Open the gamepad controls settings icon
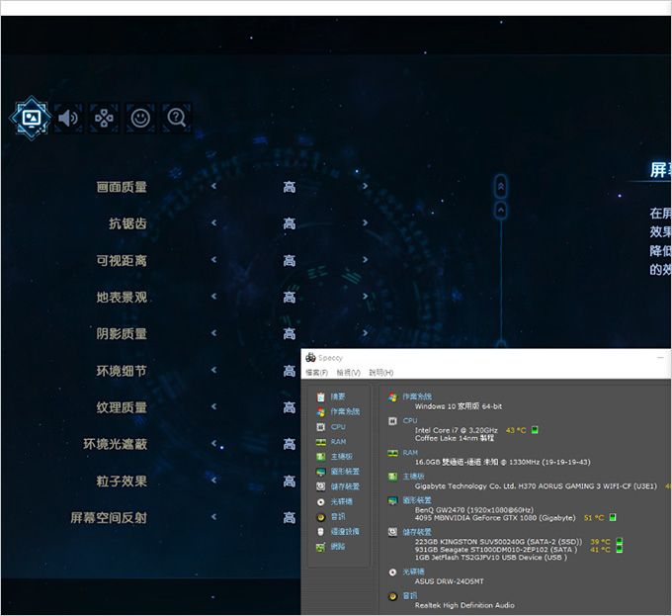Image resolution: width=672 pixels, height=616 pixels. coord(104,118)
